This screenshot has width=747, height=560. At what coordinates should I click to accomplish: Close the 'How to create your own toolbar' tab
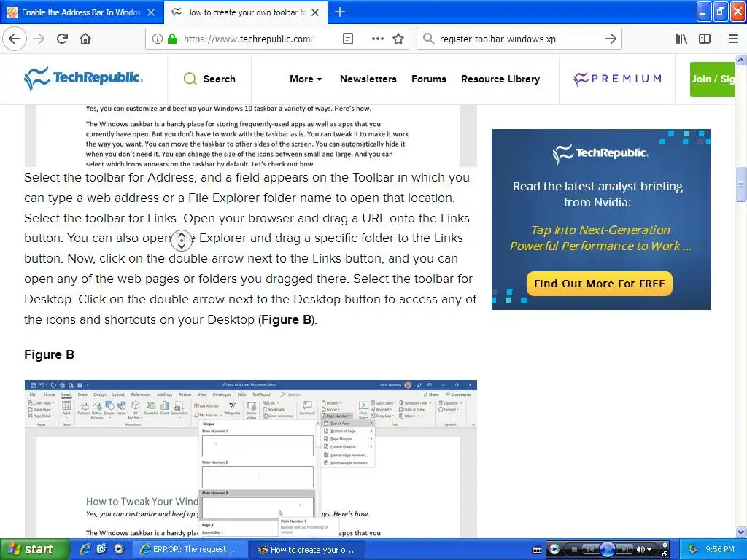315,12
